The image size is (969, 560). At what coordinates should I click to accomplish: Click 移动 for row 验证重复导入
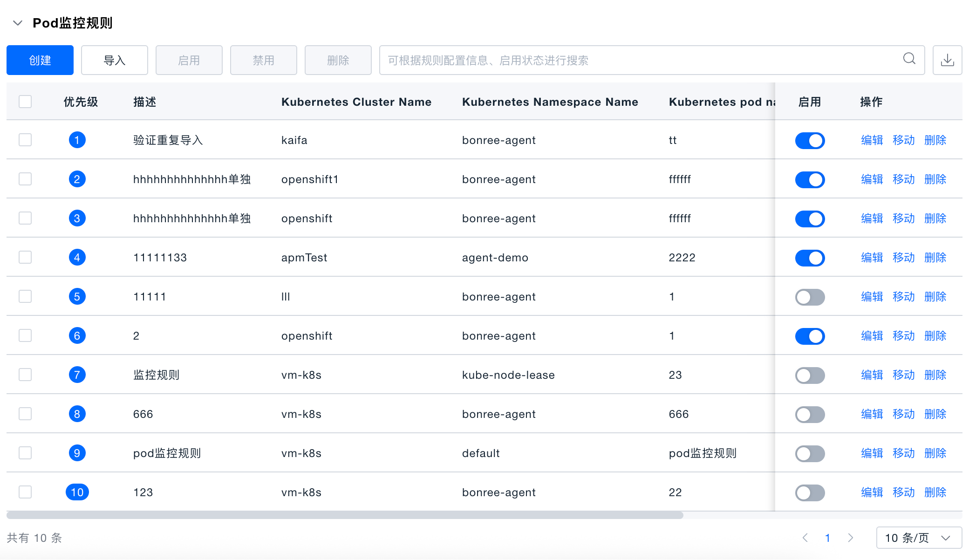904,140
